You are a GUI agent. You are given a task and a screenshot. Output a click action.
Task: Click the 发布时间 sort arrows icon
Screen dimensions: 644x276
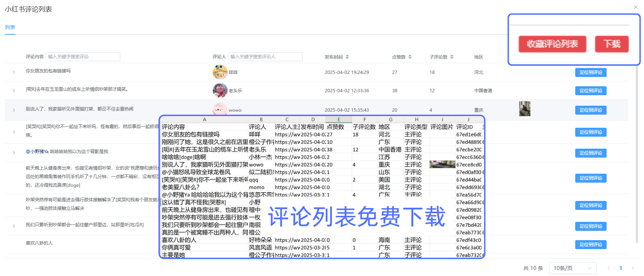click(347, 57)
